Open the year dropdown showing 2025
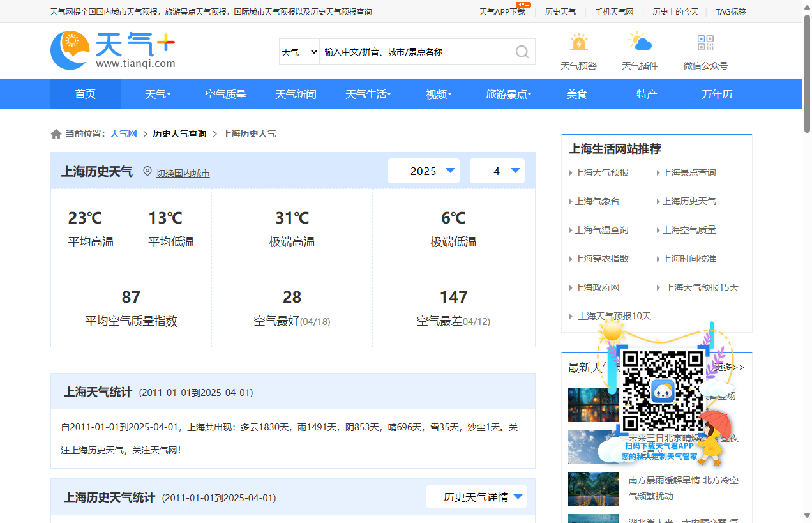 click(x=423, y=171)
